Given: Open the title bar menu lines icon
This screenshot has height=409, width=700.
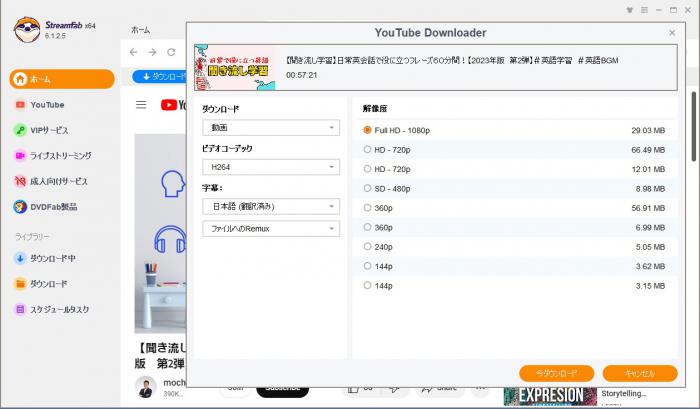Looking at the screenshot, I should coord(644,10).
